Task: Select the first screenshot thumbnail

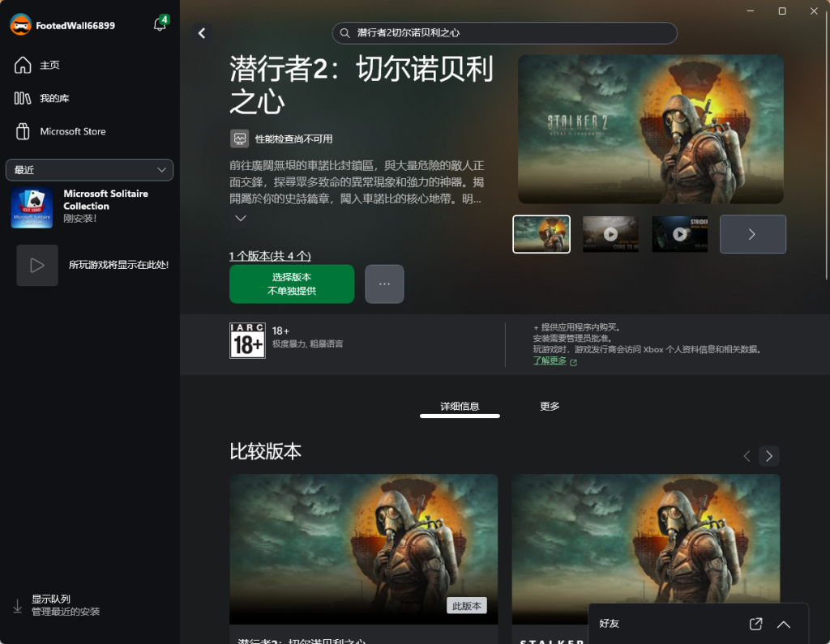Action: click(x=541, y=234)
